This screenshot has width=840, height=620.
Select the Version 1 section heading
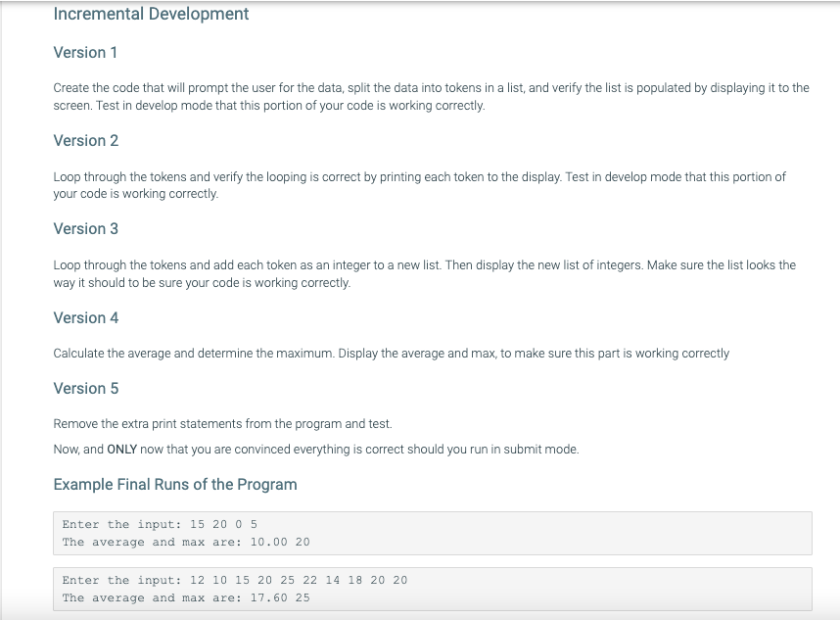coord(86,53)
